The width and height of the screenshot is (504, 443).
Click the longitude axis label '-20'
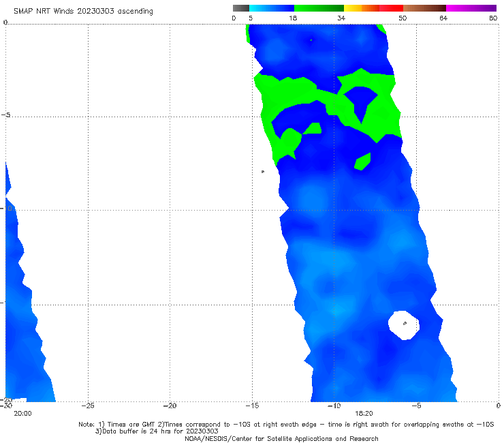point(170,406)
